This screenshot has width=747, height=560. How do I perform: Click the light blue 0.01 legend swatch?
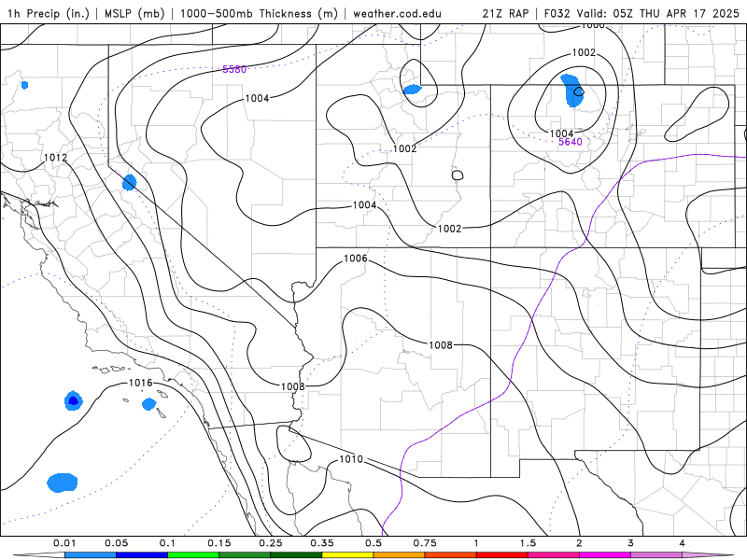tap(91, 555)
